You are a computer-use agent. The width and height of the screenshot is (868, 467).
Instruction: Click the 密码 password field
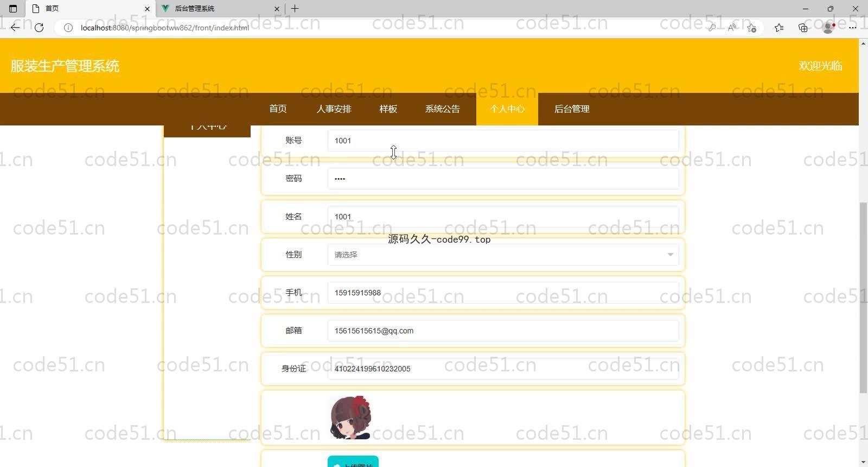coord(503,179)
